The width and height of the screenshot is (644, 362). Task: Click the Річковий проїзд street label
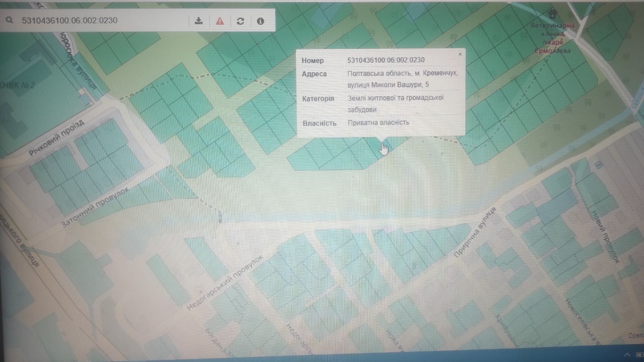pyautogui.click(x=57, y=137)
